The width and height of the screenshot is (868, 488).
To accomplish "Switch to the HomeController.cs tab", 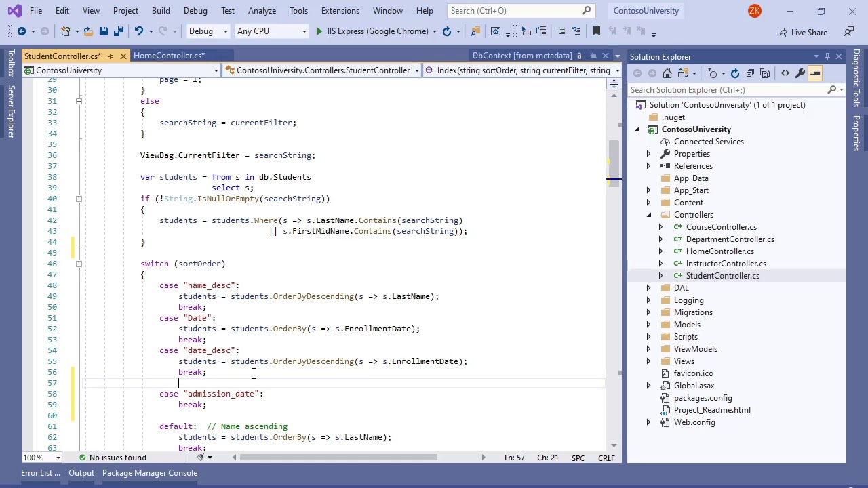I will (169, 56).
